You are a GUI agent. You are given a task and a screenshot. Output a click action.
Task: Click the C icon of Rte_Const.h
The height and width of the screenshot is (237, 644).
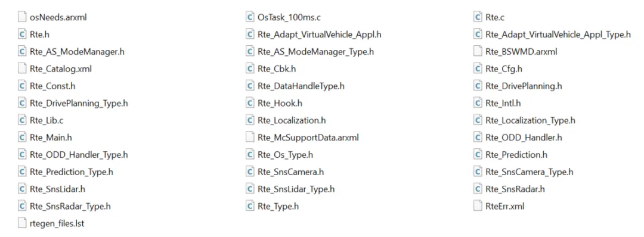coord(22,86)
